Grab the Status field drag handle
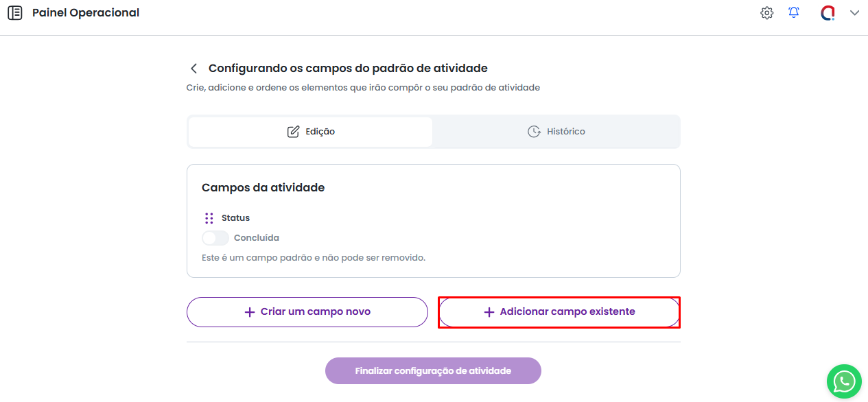The width and height of the screenshot is (868, 402). tap(209, 218)
